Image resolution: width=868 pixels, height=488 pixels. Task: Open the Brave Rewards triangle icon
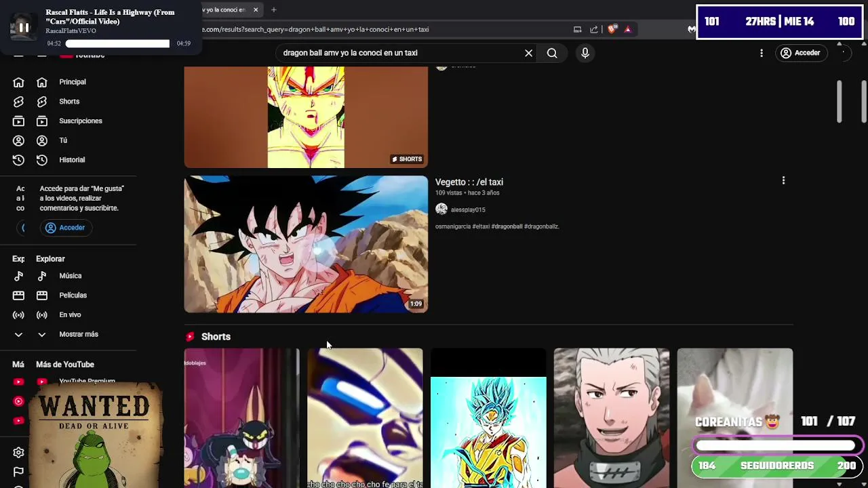[x=628, y=29]
